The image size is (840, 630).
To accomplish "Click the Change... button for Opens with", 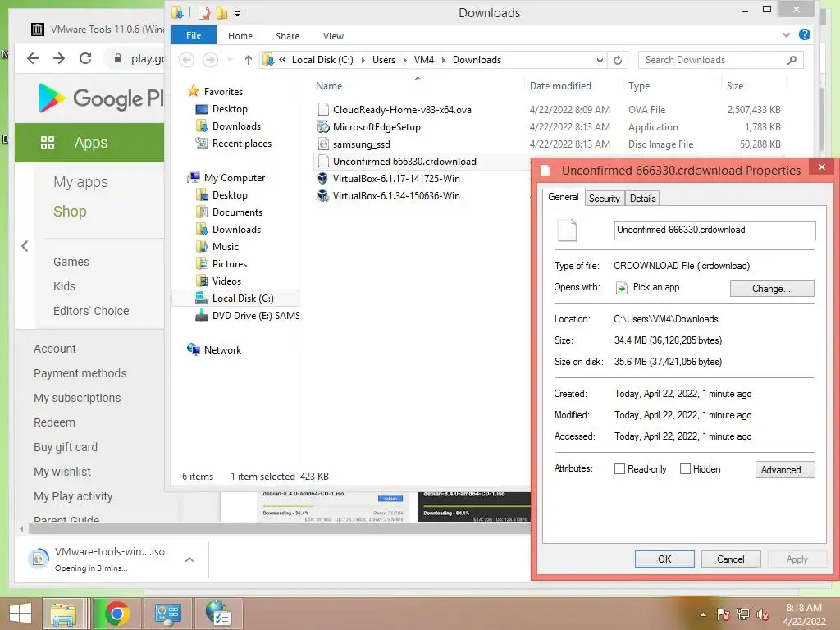I will tap(771, 288).
